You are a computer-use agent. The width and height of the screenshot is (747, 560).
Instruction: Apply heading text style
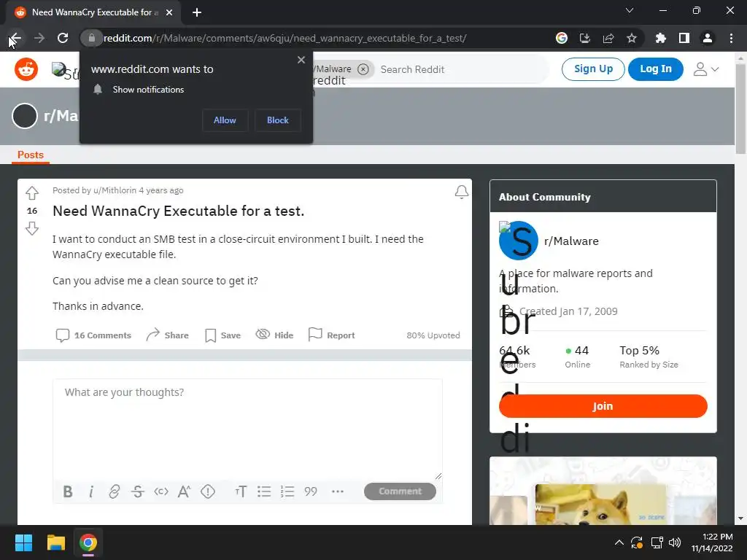click(x=241, y=491)
